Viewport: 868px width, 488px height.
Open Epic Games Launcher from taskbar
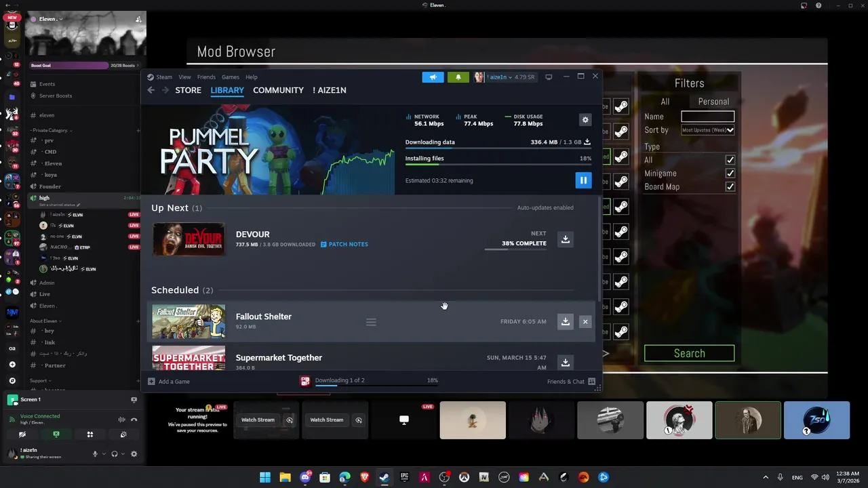(x=404, y=477)
